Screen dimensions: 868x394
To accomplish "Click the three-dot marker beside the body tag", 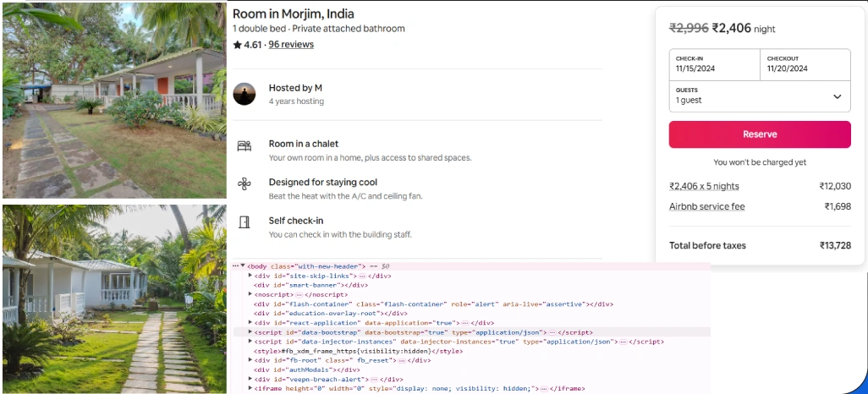I will (x=235, y=266).
